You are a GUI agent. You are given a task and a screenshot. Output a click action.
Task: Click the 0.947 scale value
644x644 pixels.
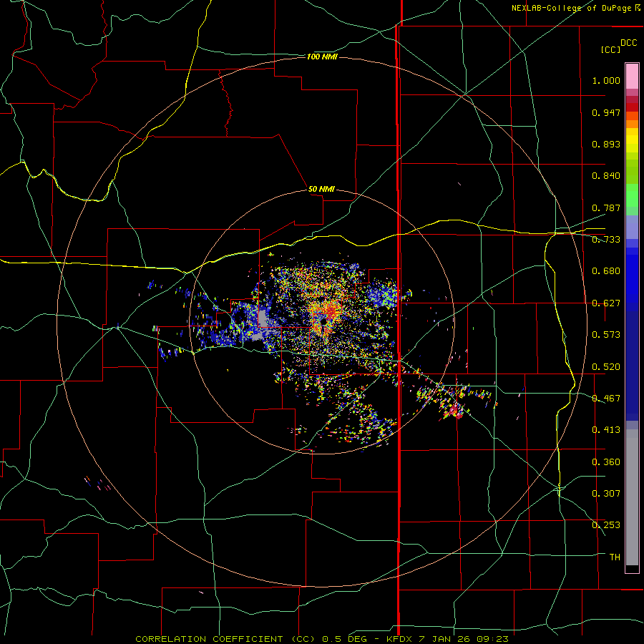coord(606,112)
